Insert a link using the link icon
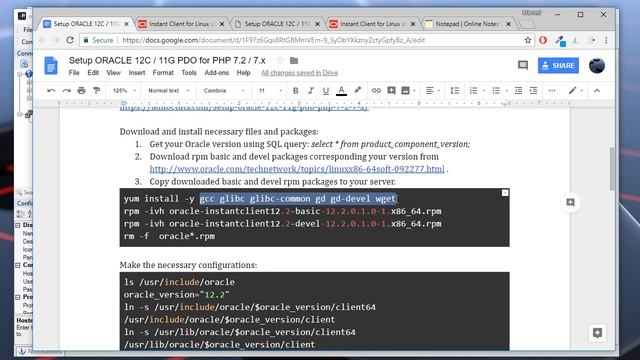 376,91
